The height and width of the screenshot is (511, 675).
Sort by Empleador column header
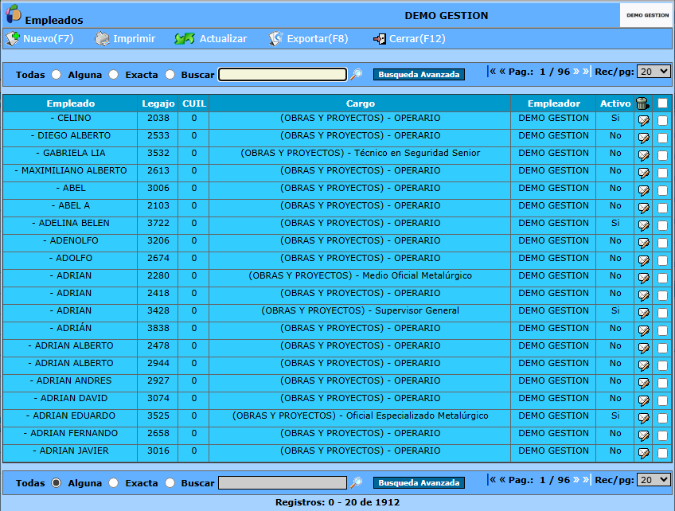(x=554, y=104)
